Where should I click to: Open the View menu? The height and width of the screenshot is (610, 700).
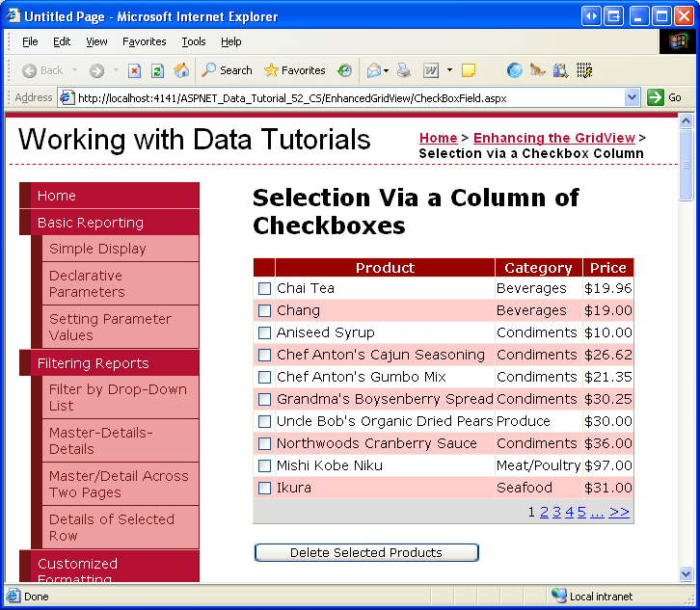point(96,41)
